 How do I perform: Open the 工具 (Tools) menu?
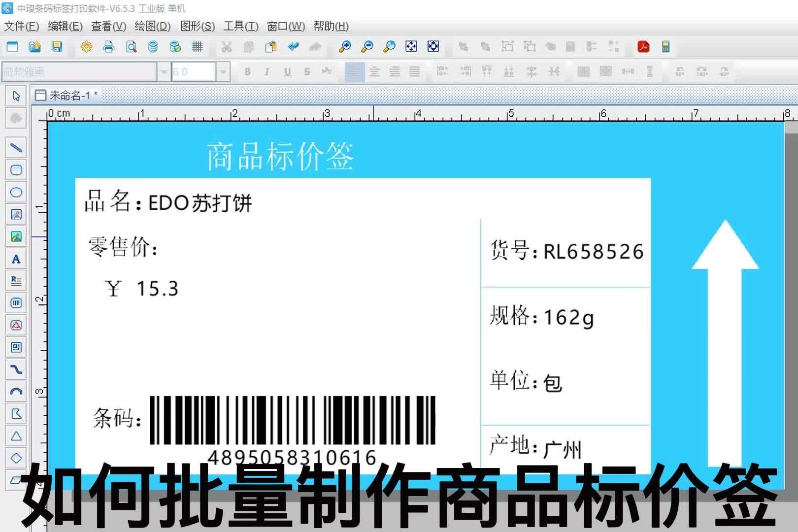[x=240, y=27]
